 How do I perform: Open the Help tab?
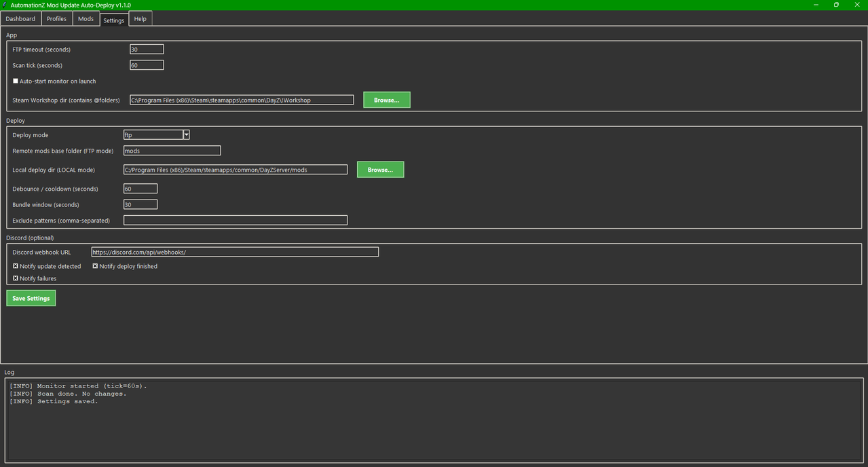pos(140,19)
